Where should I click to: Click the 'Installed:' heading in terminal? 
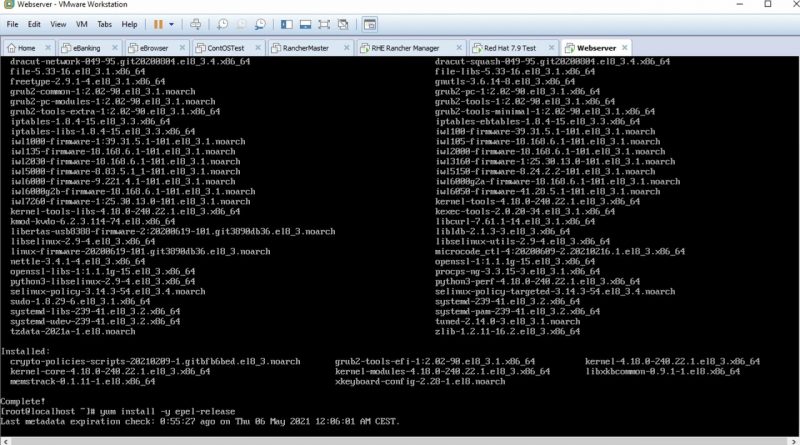tap(26, 351)
